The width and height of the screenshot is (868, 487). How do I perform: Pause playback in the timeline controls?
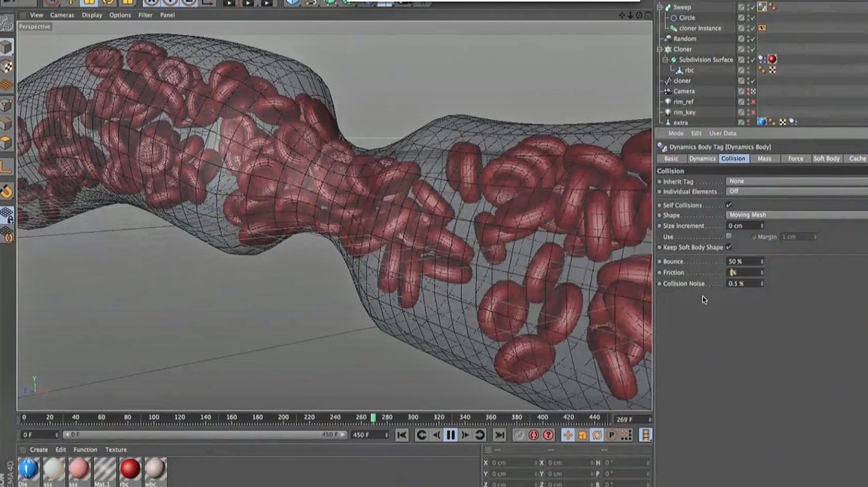(x=450, y=435)
